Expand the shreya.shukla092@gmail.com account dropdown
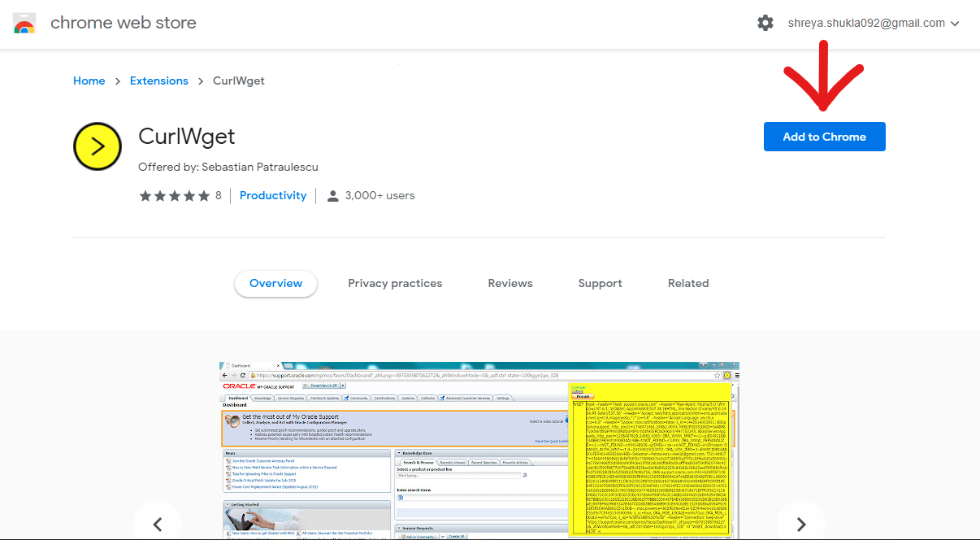 (874, 23)
